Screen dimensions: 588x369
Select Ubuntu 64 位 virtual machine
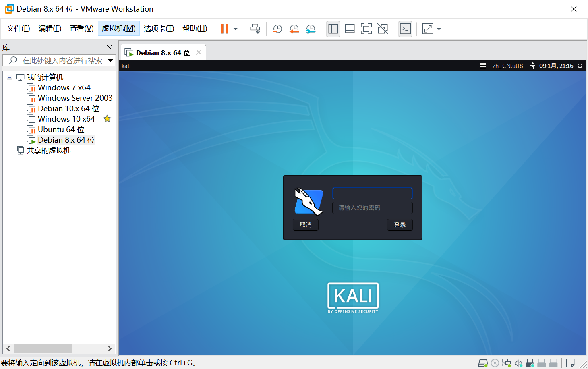coord(61,129)
